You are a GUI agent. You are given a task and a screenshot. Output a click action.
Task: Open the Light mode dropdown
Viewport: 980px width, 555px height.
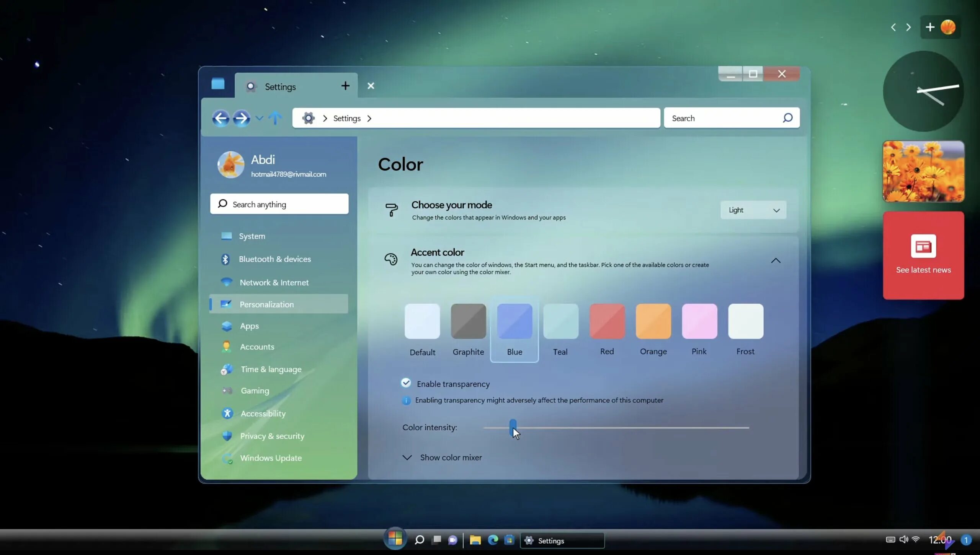753,210
